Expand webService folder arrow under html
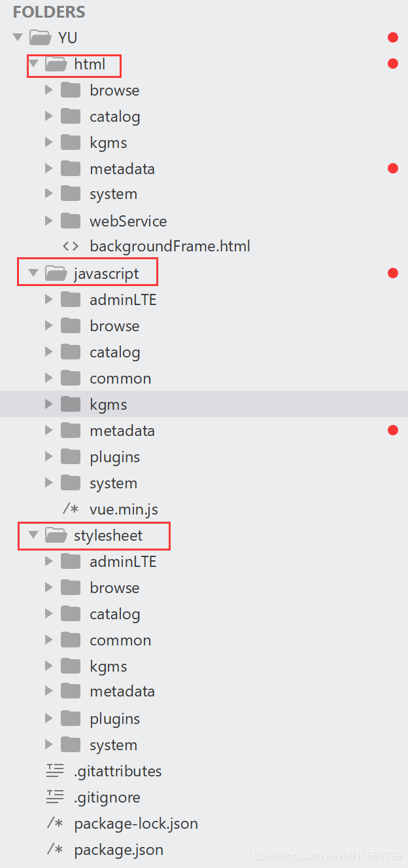This screenshot has height=868, width=408. coord(48,221)
